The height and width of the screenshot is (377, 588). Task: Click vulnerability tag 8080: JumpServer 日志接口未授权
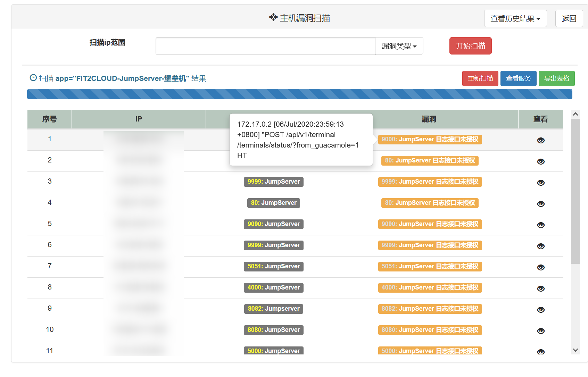tap(430, 330)
